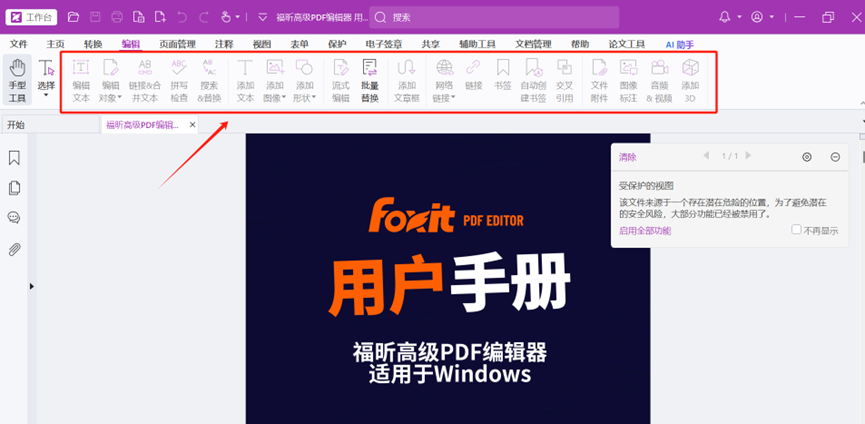Click the Add Shape (添加形状) tool

point(305,81)
